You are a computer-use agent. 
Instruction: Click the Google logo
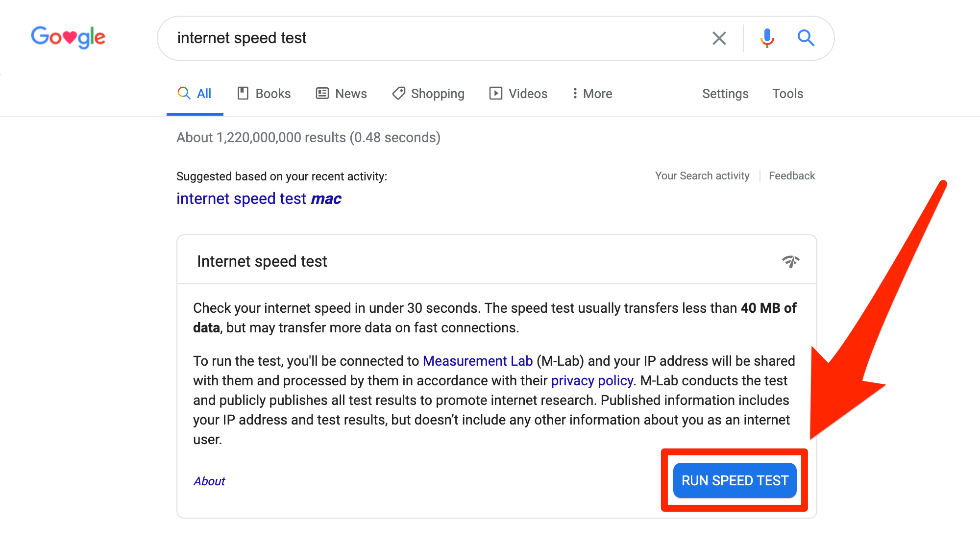tap(68, 37)
